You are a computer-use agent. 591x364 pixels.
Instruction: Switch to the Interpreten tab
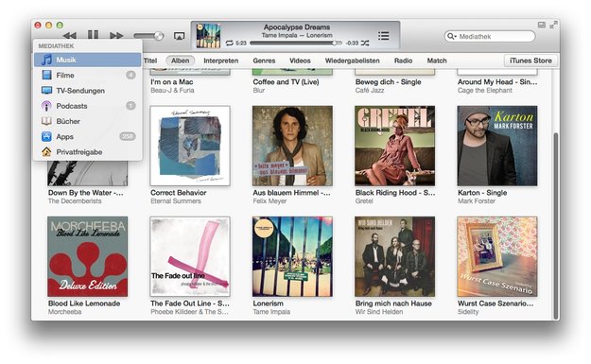[x=221, y=61]
